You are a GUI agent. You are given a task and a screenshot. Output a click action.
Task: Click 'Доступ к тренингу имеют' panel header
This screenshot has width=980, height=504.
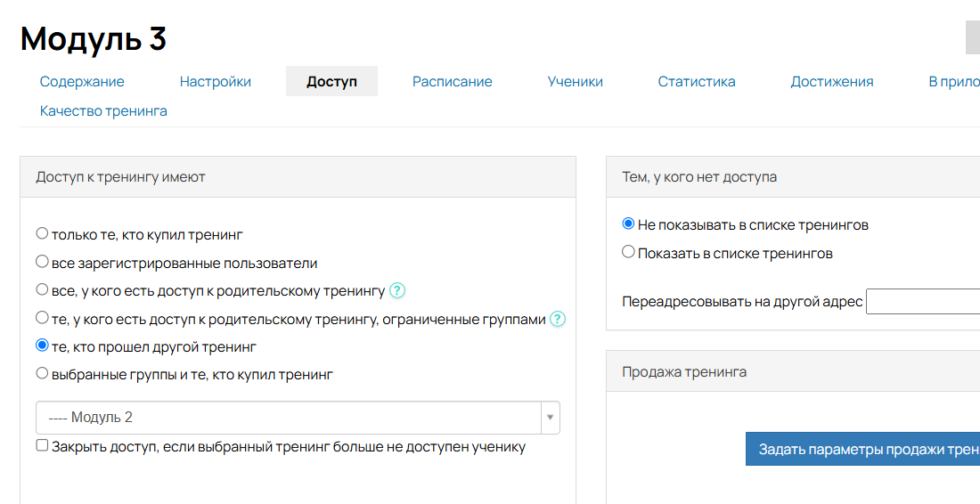(x=298, y=177)
